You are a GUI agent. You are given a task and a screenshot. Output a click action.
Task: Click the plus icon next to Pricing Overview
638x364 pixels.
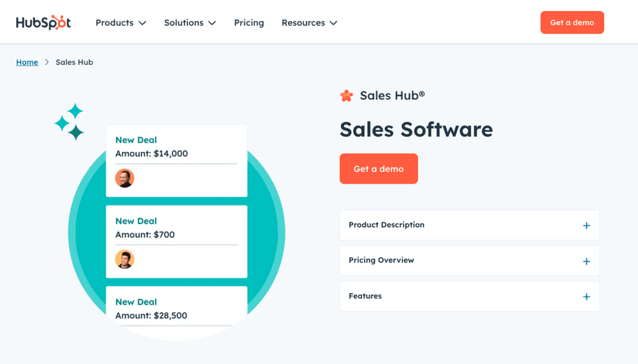click(x=586, y=261)
